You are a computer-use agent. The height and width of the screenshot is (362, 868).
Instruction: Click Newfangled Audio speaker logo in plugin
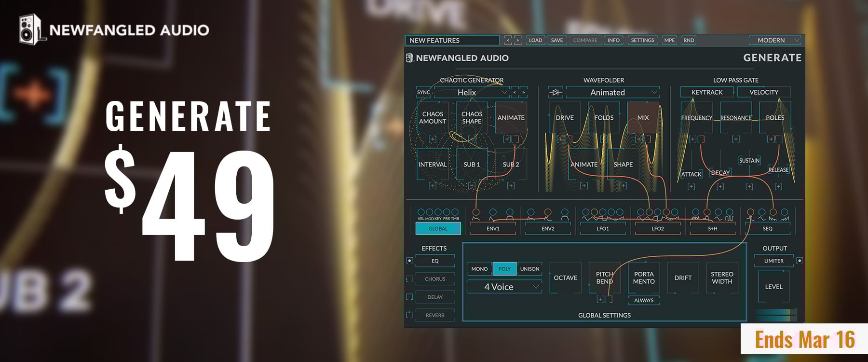pos(409,58)
